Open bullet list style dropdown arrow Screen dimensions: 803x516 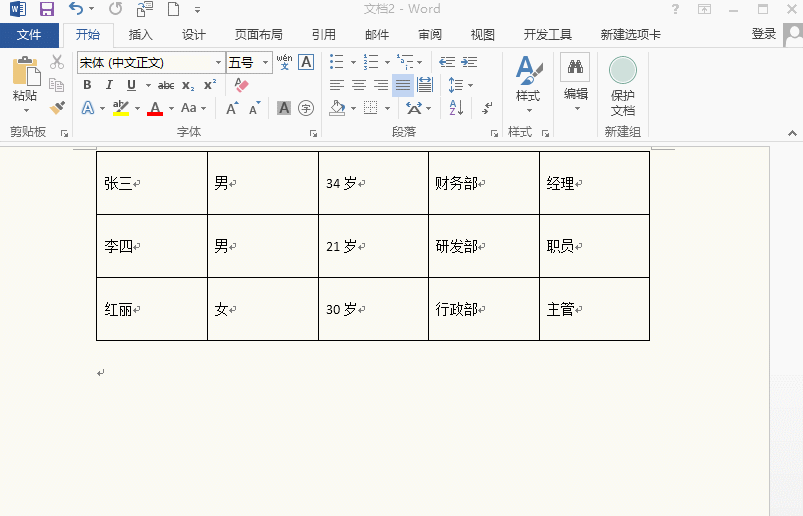point(353,62)
